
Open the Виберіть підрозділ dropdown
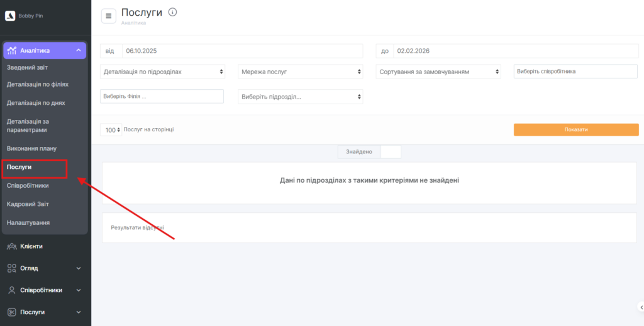[x=301, y=97]
